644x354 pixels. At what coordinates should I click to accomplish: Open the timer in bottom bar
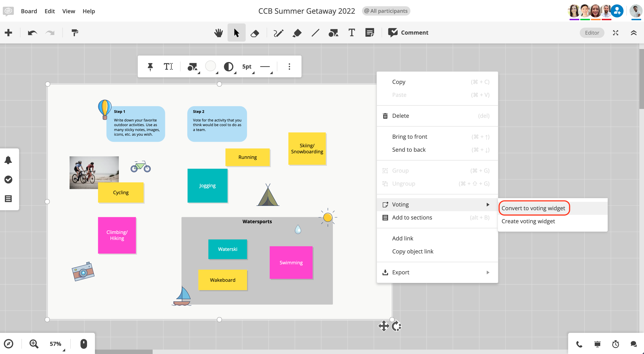tap(615, 344)
